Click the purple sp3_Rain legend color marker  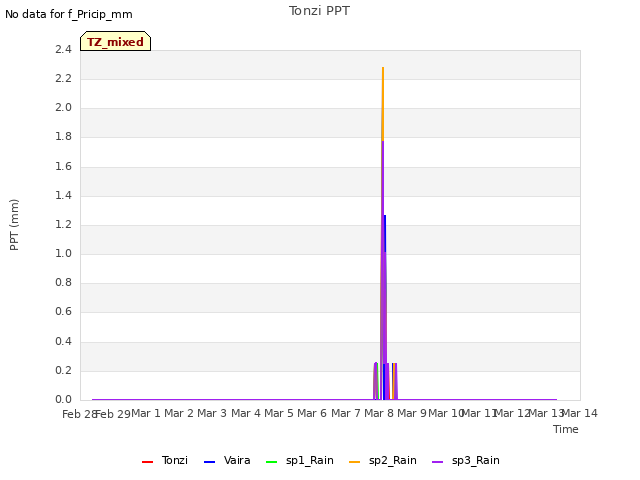[438, 462]
